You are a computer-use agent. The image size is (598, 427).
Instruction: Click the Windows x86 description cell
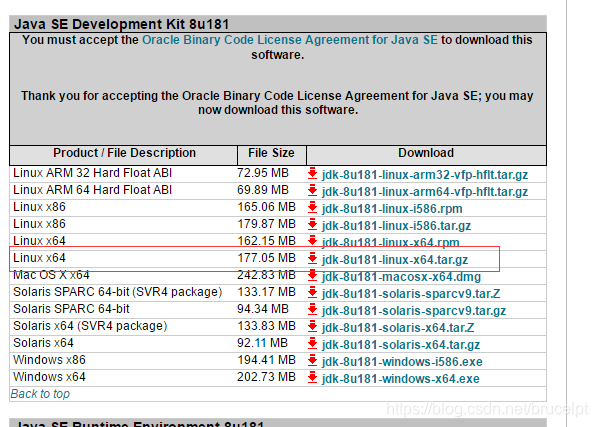[49, 360]
